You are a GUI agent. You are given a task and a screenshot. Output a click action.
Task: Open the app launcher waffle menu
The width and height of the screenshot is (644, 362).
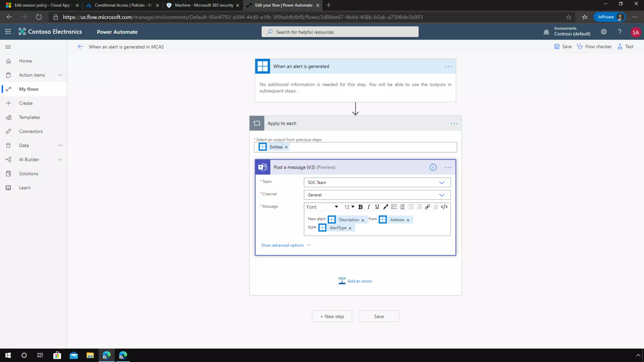8,32
